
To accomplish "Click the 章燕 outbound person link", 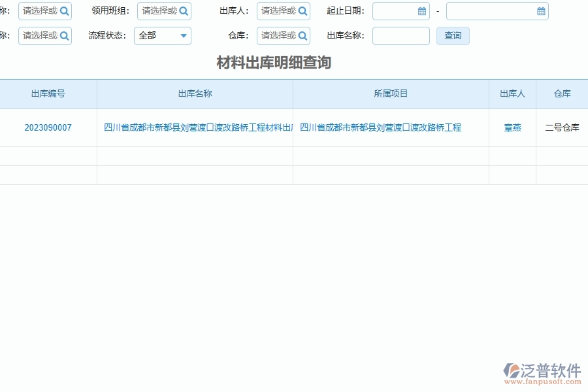I will tap(512, 127).
